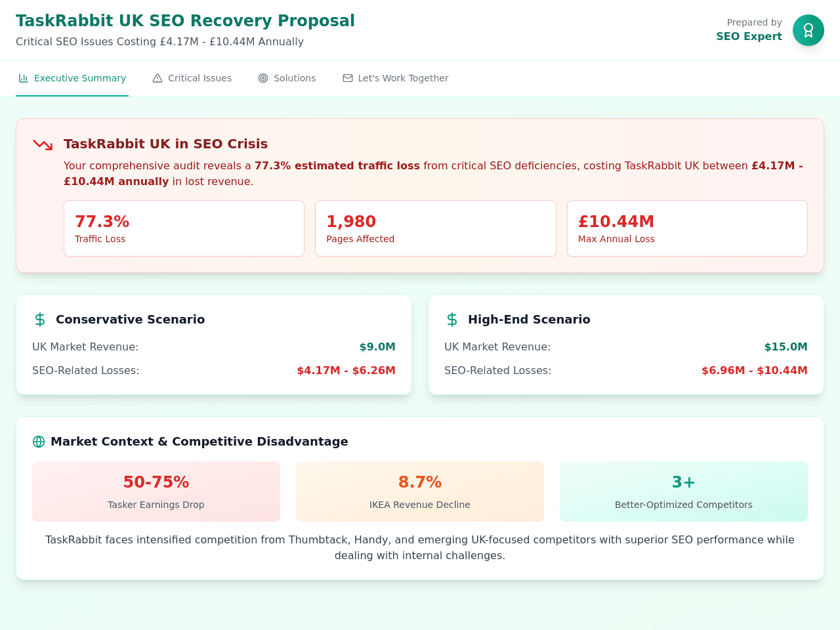The width and height of the screenshot is (840, 630).
Task: Click the dollar icon beside High-End Scenario
Action: click(452, 320)
